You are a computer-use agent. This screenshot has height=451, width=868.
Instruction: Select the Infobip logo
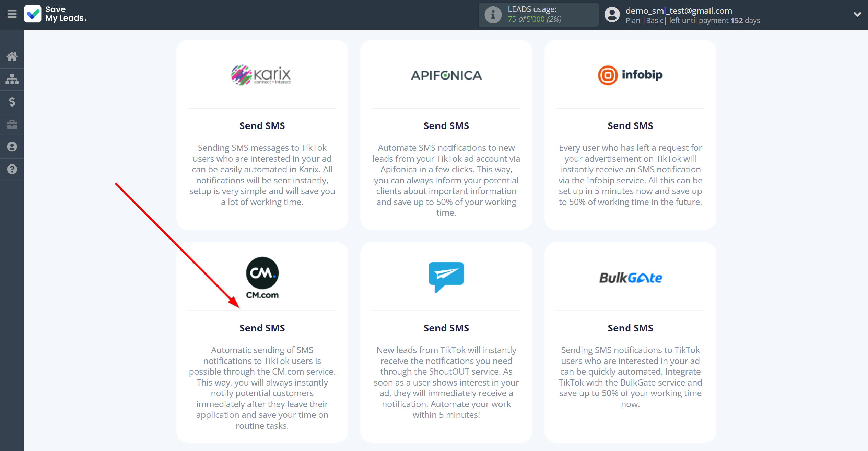pyautogui.click(x=630, y=75)
